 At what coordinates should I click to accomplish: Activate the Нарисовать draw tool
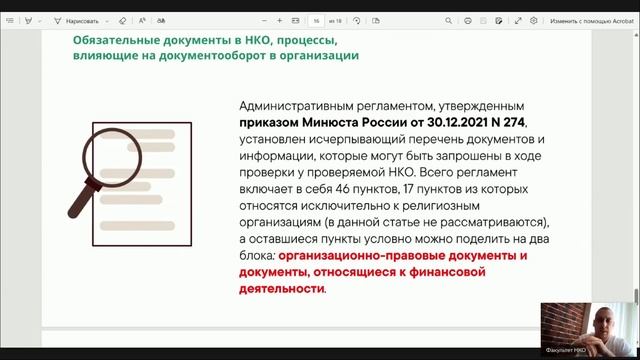pos(76,21)
